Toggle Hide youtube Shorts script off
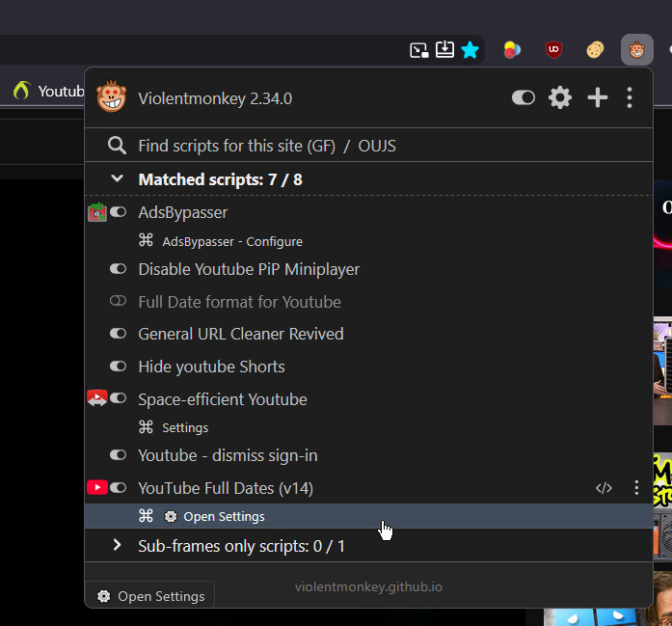672x626 pixels. [x=118, y=367]
